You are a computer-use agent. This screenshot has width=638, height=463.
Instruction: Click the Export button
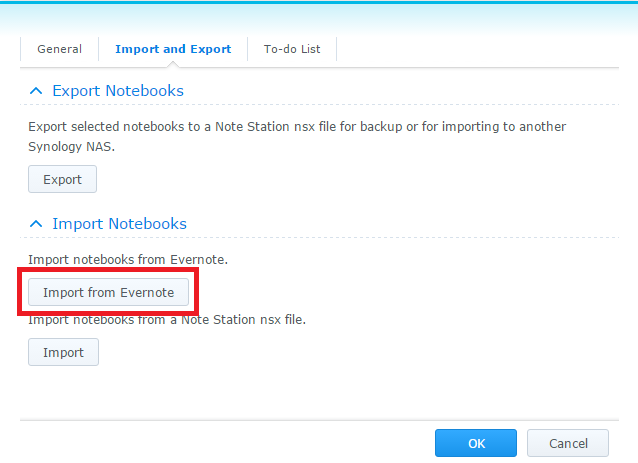tap(62, 179)
